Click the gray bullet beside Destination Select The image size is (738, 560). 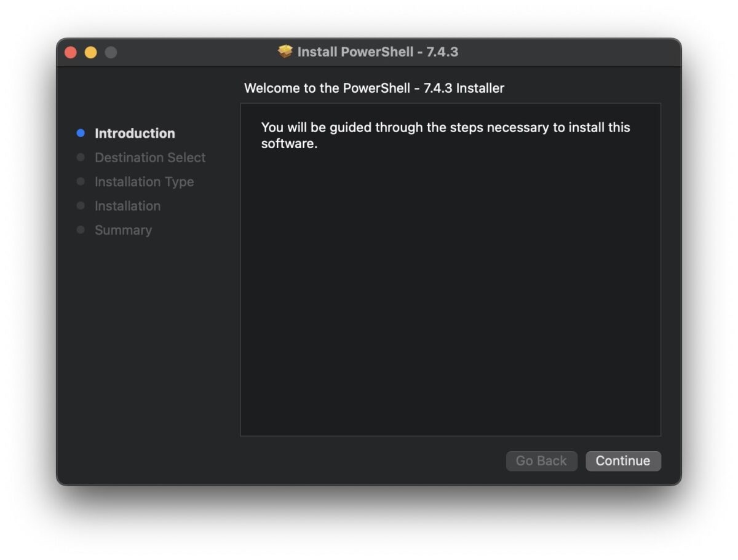tap(81, 157)
